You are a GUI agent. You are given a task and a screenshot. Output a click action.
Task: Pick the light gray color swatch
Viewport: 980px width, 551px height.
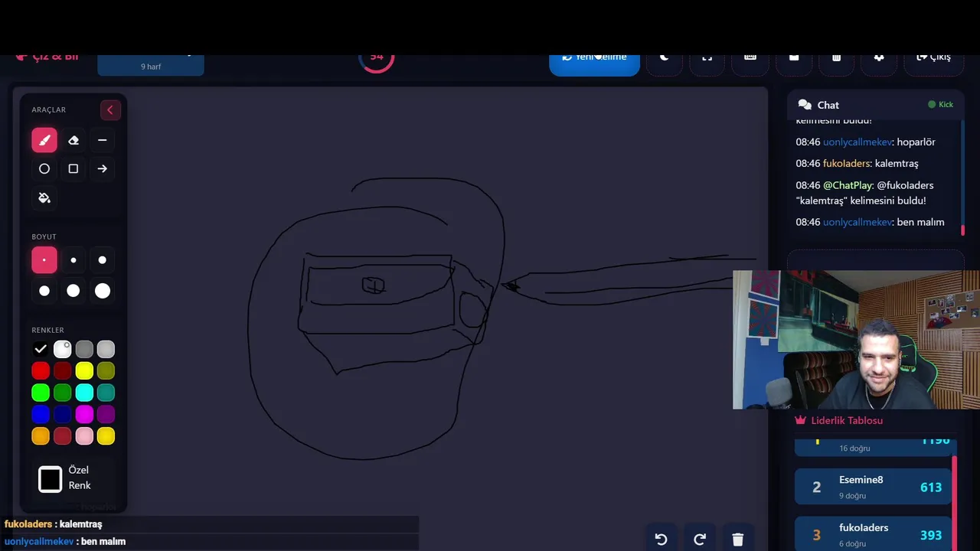106,349
